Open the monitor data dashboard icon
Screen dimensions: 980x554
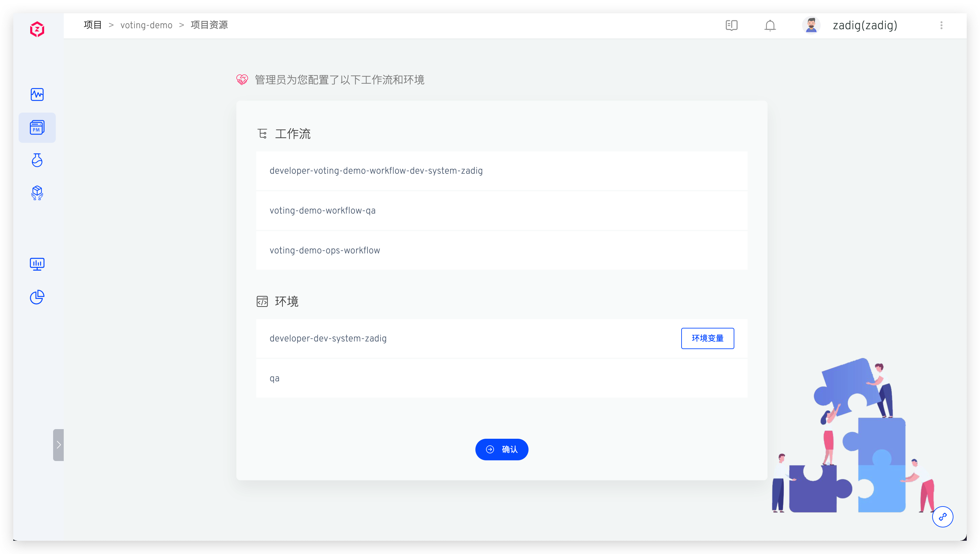click(37, 264)
